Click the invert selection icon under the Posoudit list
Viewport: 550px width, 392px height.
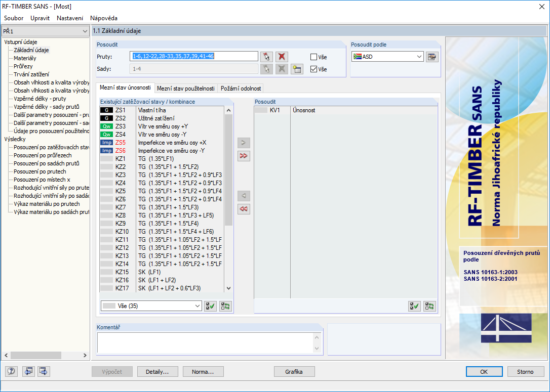click(x=429, y=306)
